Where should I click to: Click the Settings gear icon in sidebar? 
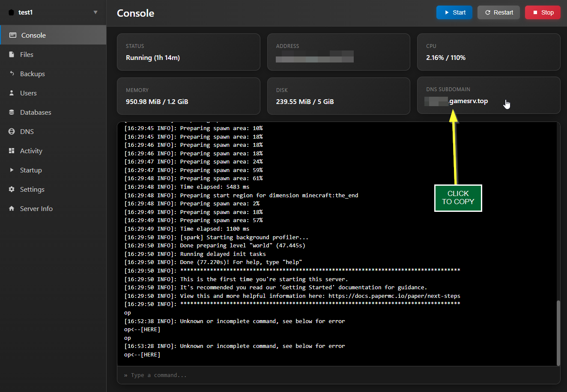click(12, 189)
